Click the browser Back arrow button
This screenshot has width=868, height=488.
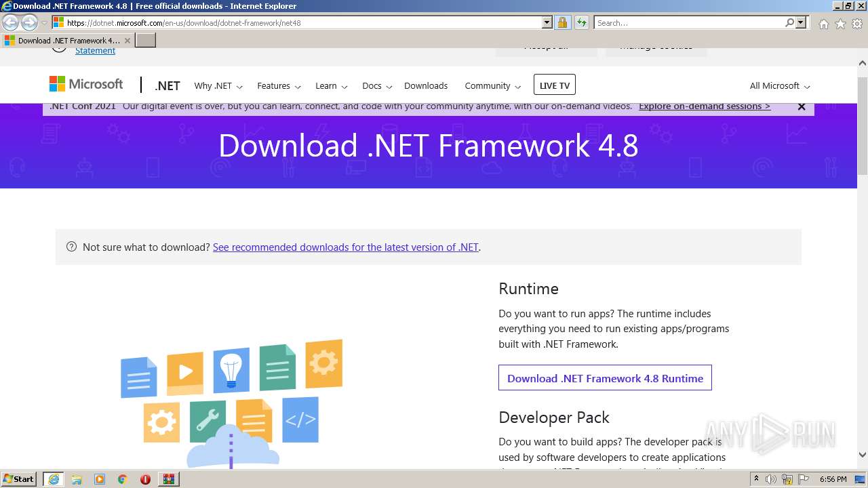tap(11, 23)
